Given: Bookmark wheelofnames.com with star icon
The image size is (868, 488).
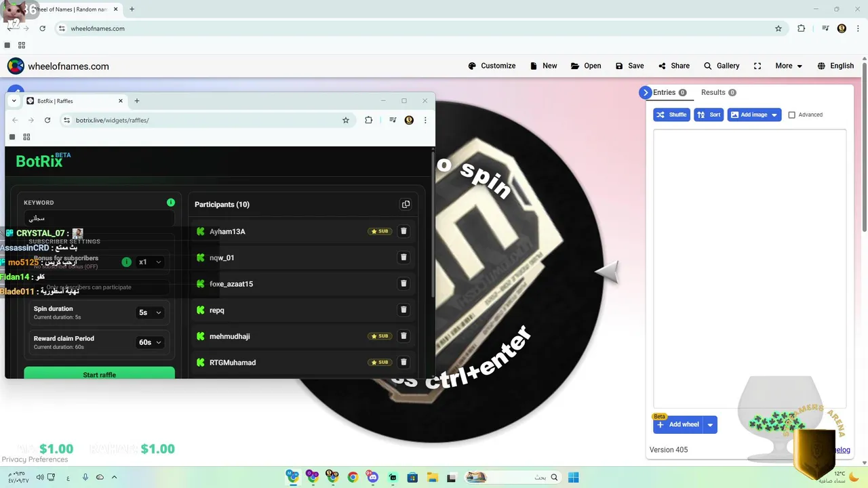Looking at the screenshot, I should 778,28.
